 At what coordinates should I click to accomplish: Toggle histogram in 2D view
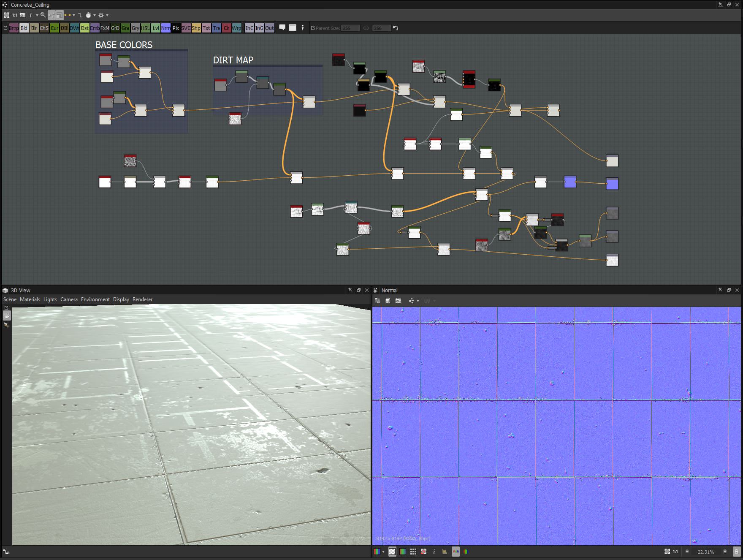(x=445, y=552)
